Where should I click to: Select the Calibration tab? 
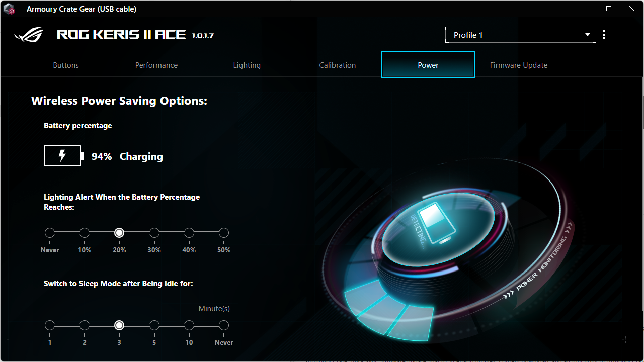pos(338,65)
